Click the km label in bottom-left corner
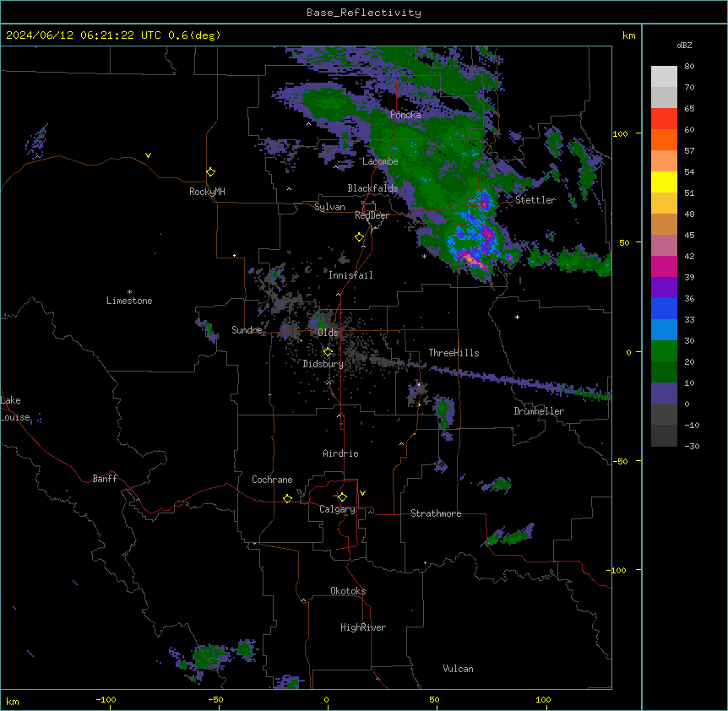728x711 pixels. pos(13,702)
